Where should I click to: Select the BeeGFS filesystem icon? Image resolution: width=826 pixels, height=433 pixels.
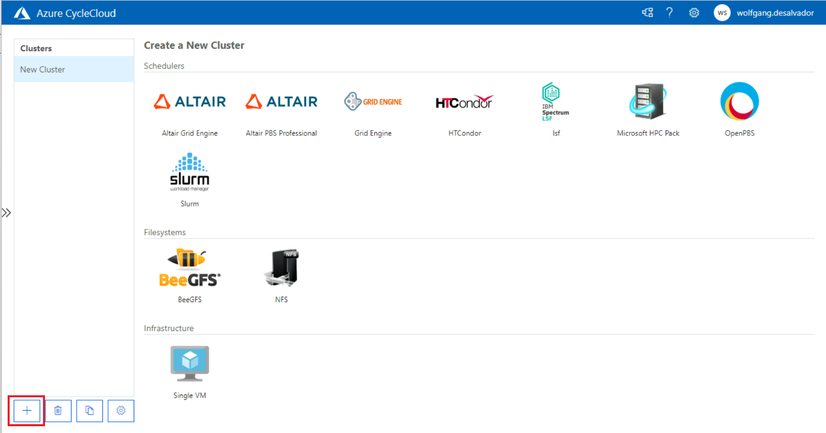(x=190, y=268)
